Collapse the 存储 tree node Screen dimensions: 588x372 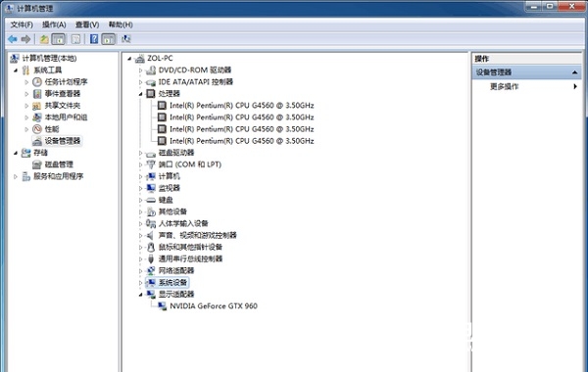[x=16, y=153]
